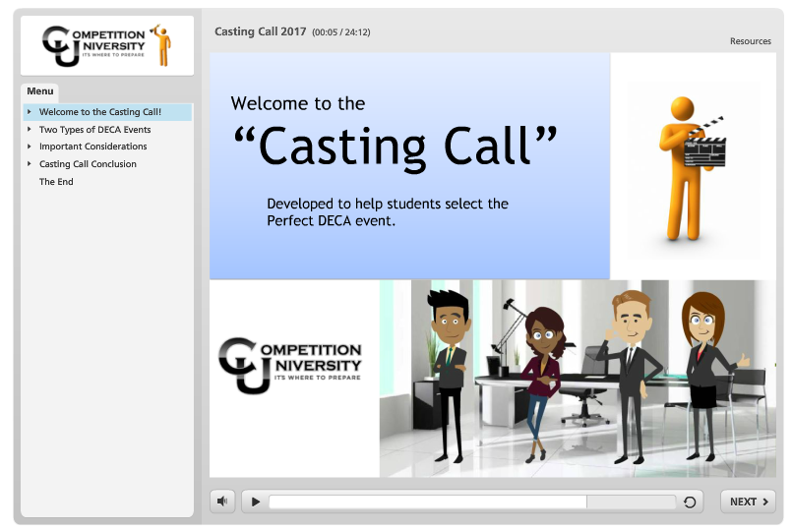Viewport: 792px width, 532px height.
Task: Expand arrow beside 'Welcome to the Casting Call!'
Action: 30,111
